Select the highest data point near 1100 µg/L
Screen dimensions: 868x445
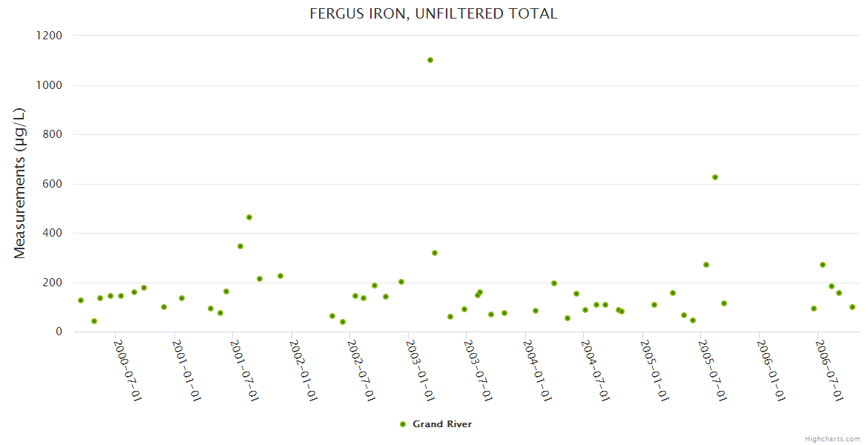pos(430,60)
